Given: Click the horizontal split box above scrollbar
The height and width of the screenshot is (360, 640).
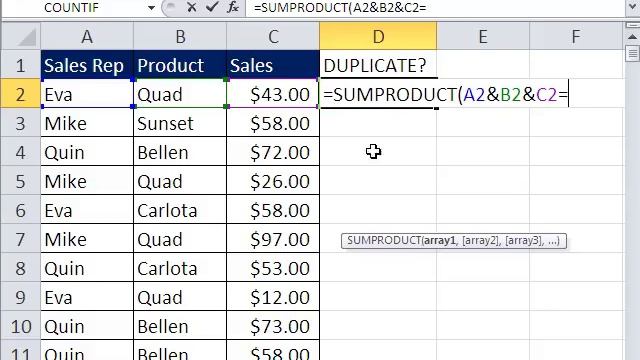Looking at the screenshot, I should click(632, 26).
